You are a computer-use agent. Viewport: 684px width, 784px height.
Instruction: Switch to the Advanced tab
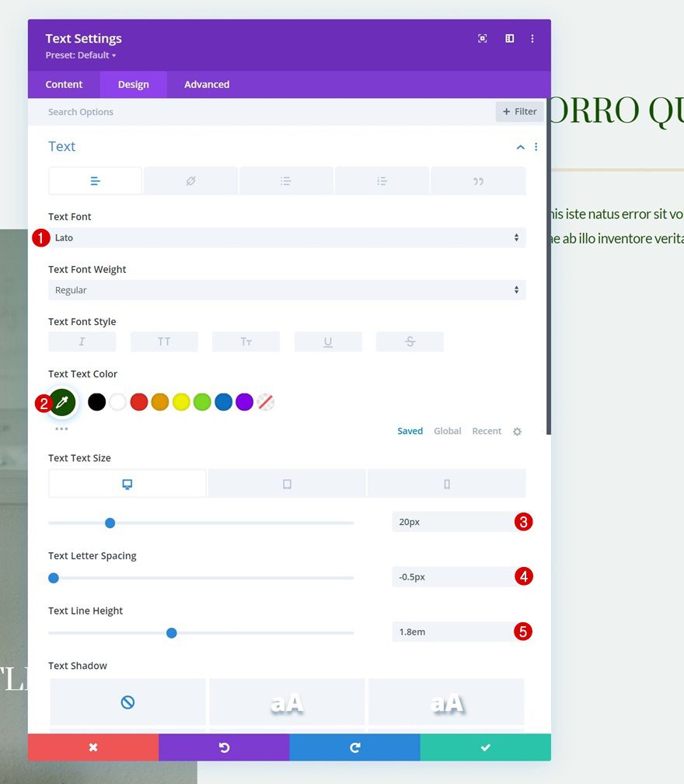click(206, 84)
